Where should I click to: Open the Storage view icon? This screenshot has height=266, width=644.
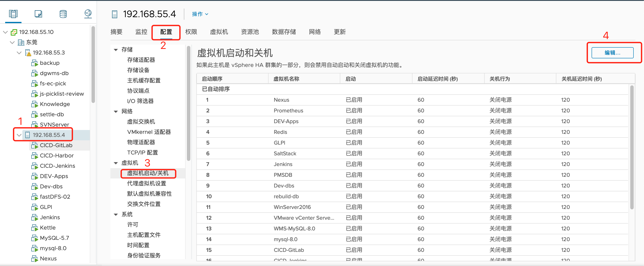63,14
